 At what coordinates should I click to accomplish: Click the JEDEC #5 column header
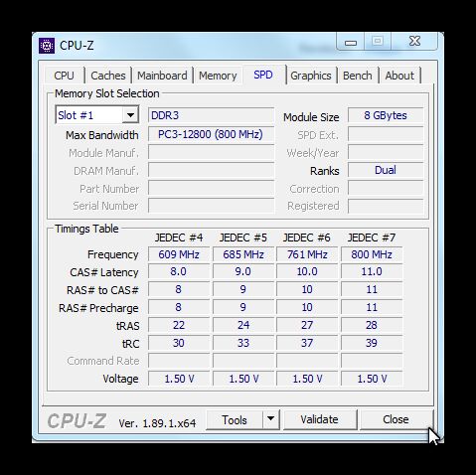point(243,237)
